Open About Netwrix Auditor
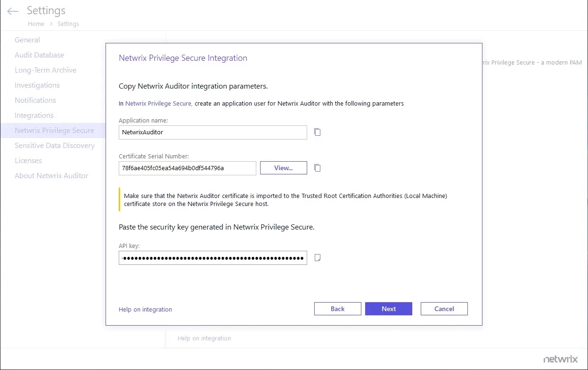Image resolution: width=588 pixels, height=370 pixels. [x=51, y=175]
